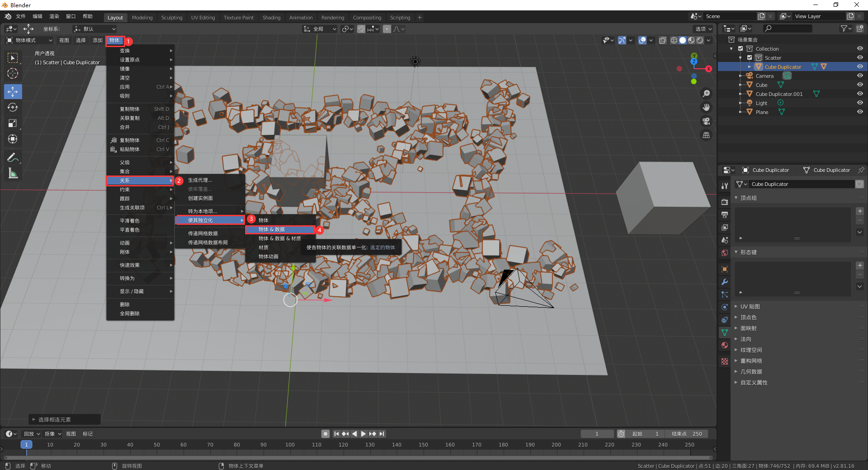Select the Scale tool in left toolbar
Screen dimensions: 868x470
click(13, 123)
